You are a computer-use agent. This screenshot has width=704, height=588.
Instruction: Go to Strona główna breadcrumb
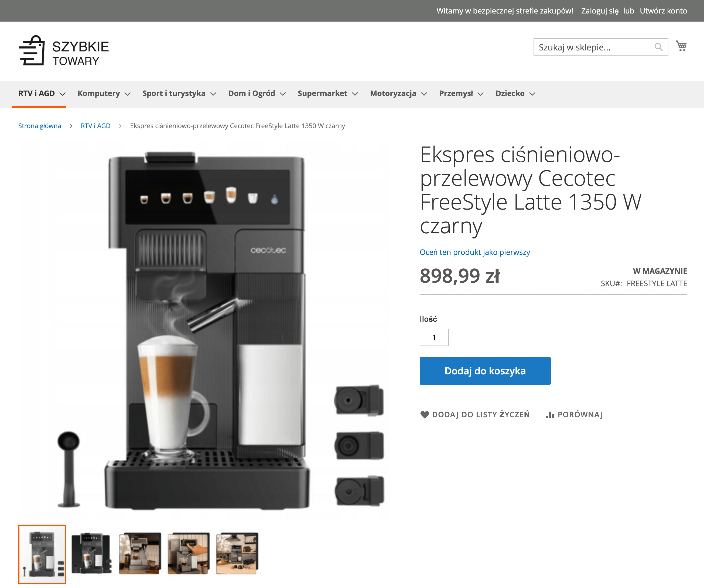40,126
